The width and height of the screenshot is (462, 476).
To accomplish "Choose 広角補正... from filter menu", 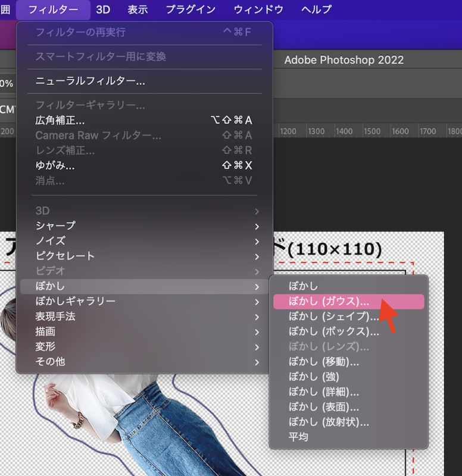I will click(60, 120).
